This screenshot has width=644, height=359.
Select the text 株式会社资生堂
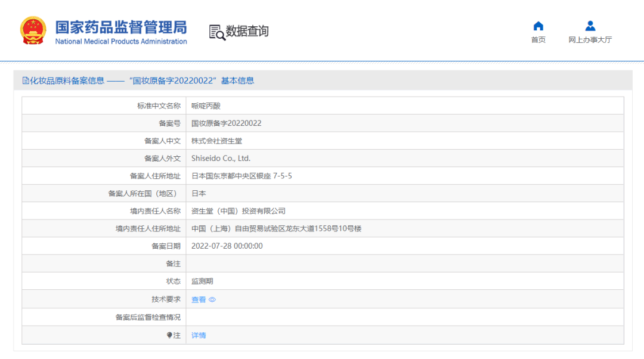217,141
